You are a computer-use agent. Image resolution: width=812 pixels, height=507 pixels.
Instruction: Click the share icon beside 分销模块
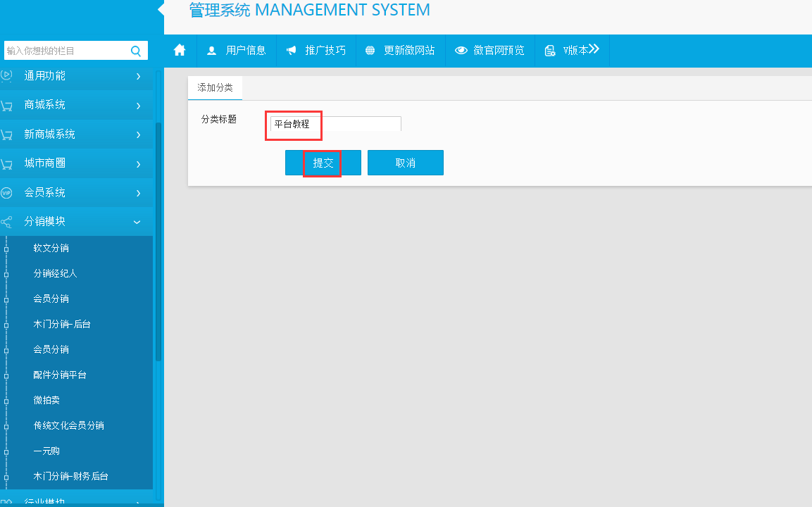[x=6, y=223]
